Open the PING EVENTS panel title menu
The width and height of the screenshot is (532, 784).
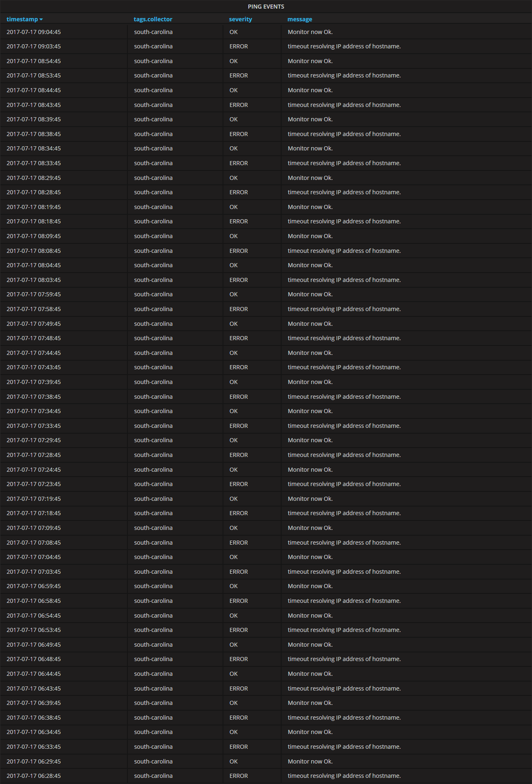(x=266, y=7)
